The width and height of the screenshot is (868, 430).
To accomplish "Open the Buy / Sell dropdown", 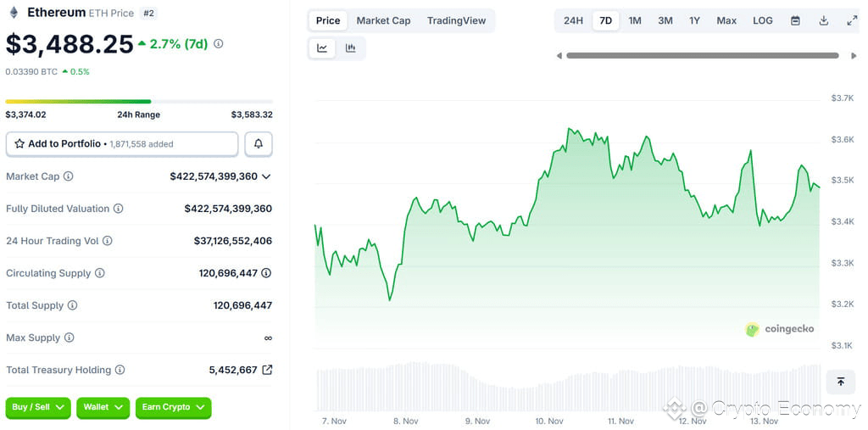I will click(x=38, y=407).
